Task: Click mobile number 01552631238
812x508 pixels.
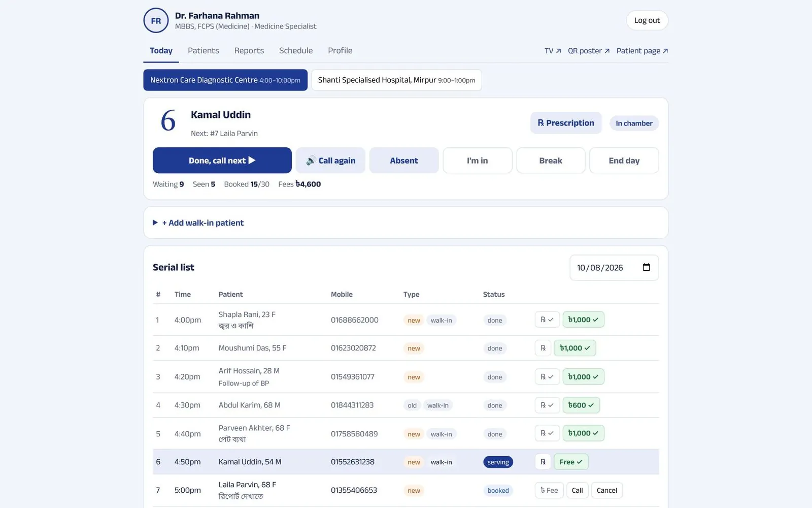Action: 353,462
